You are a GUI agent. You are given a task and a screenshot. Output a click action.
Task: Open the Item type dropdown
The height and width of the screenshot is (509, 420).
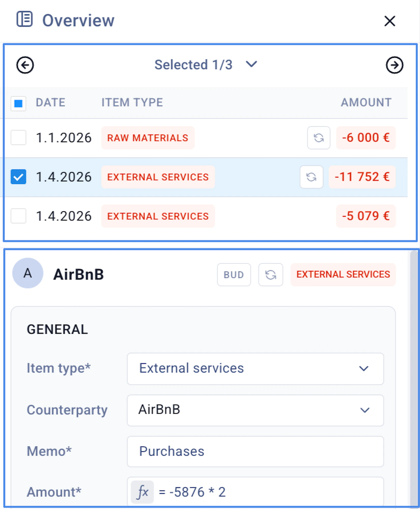point(255,369)
